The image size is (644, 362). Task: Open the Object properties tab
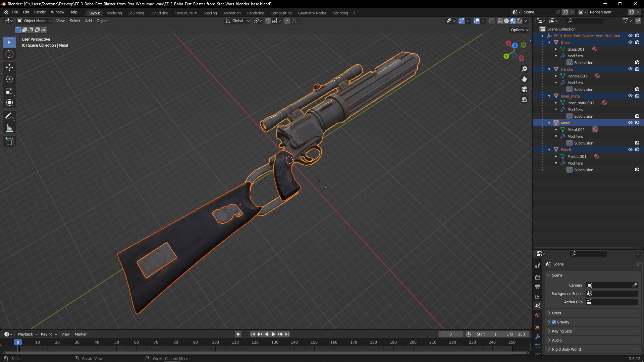[x=538, y=327]
